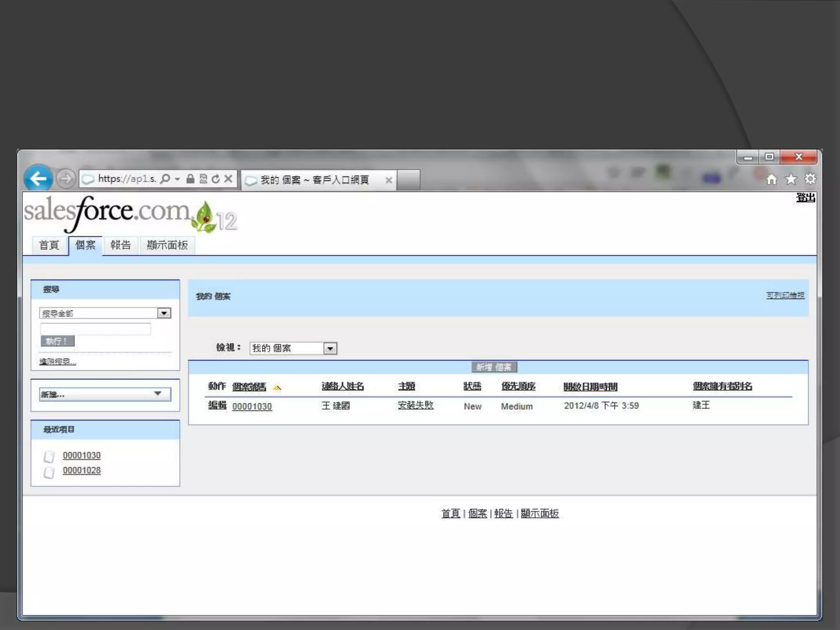Close the 我的 個案 browser tab

(x=389, y=180)
